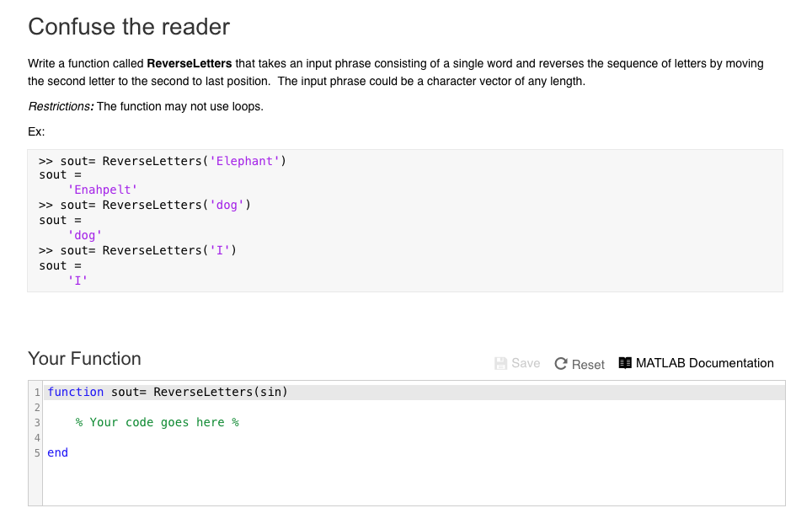Click line number 5 in the gutter
This screenshot has width=812, height=524.
[37, 452]
